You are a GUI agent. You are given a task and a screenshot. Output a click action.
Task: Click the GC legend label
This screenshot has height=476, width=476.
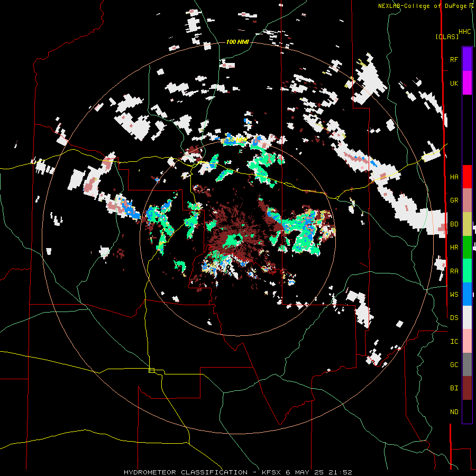(x=454, y=365)
